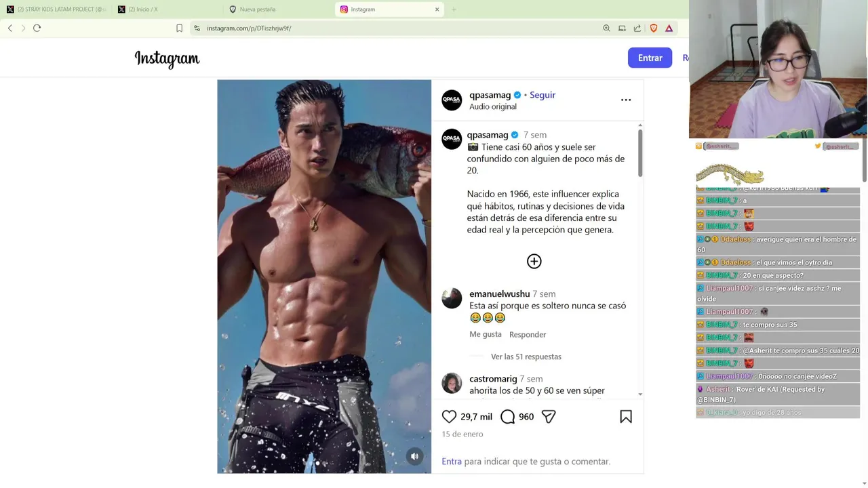Bookmark this page in the address bar
Screen dimensions: 868x488
pos(179,28)
